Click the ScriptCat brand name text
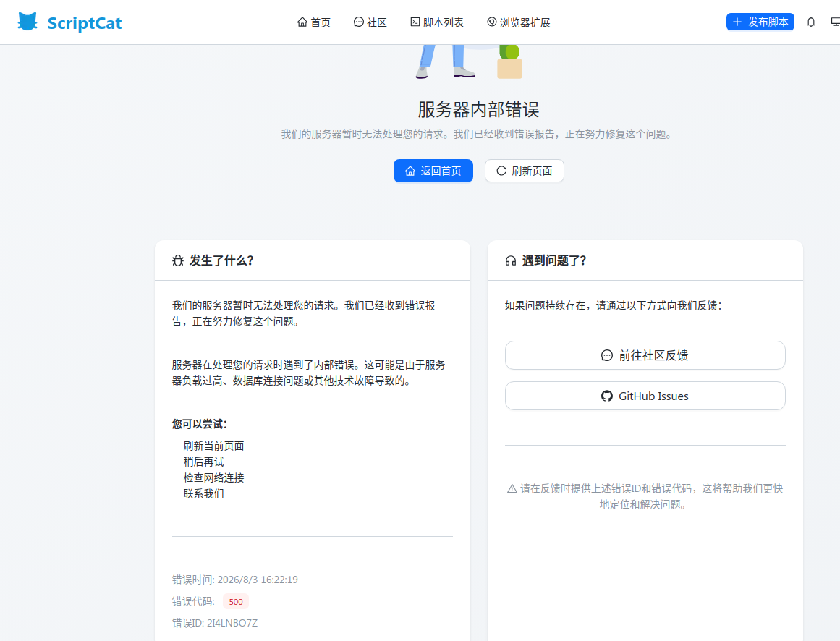This screenshot has height=641, width=840. pos(85,23)
